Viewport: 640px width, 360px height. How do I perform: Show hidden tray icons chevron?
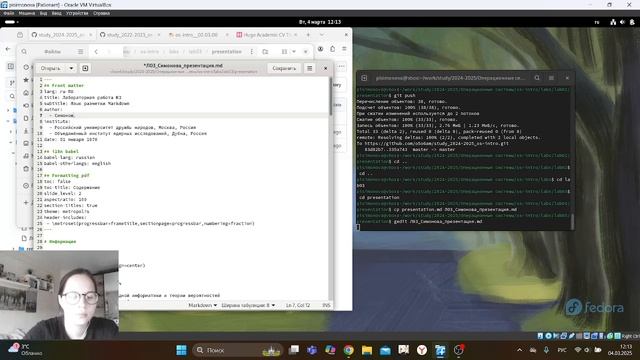(x=519, y=350)
